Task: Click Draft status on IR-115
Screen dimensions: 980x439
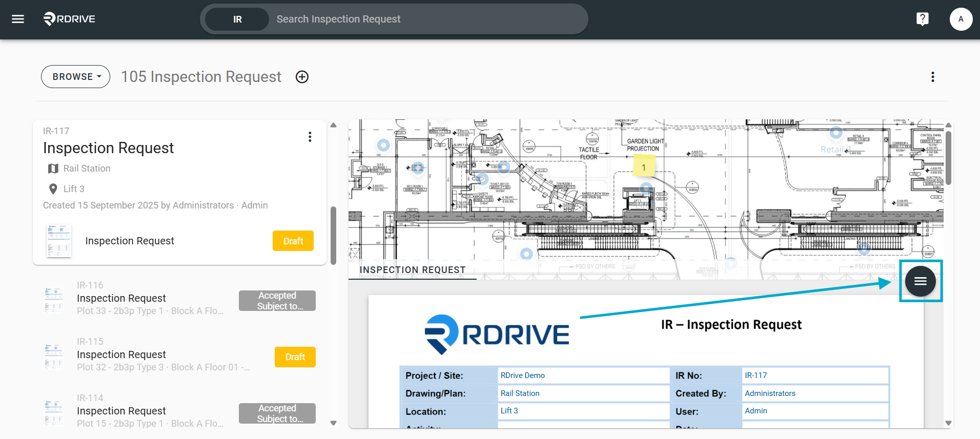Action: 295,357
